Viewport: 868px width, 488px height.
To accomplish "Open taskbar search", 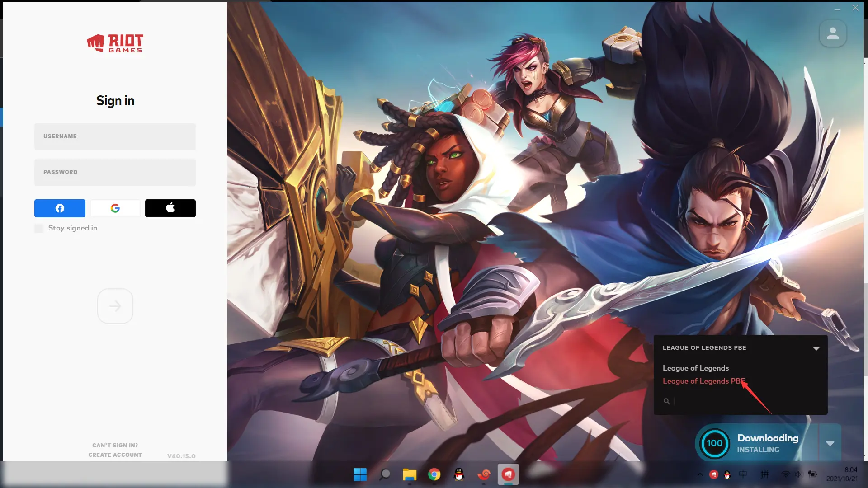I will point(385,474).
